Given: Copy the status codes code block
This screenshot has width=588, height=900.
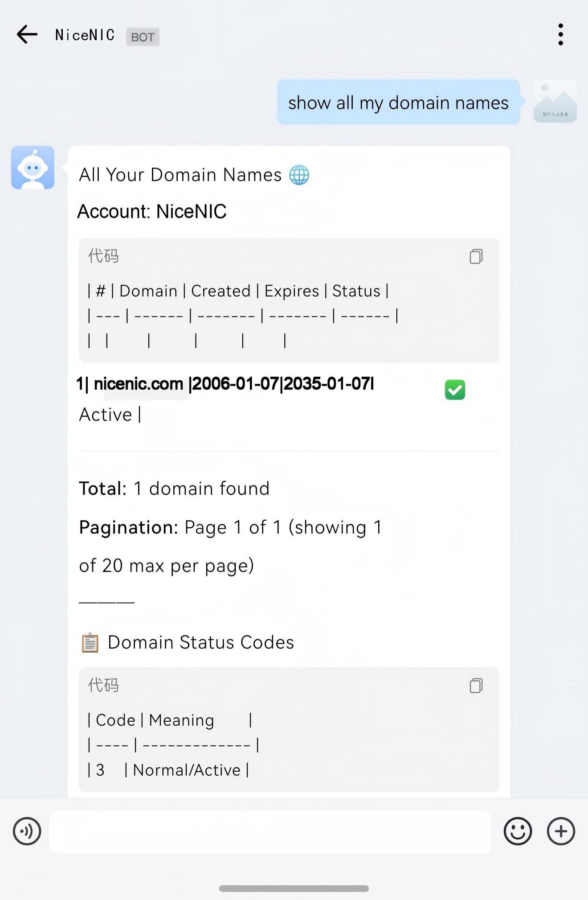Looking at the screenshot, I should [476, 686].
